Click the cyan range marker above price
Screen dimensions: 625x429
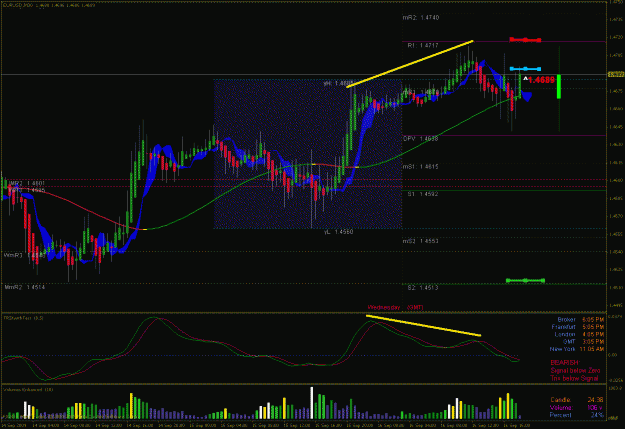[x=525, y=69]
